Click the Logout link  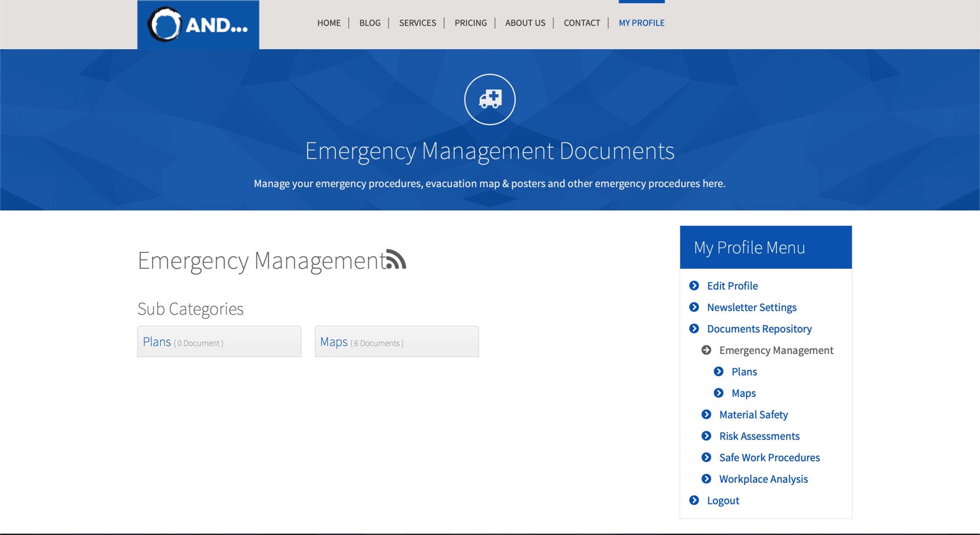point(723,501)
